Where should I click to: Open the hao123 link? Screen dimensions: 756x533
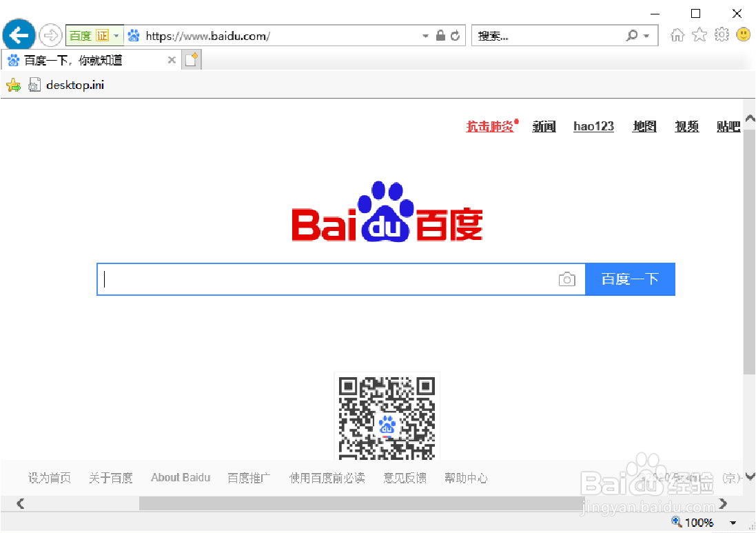pos(593,126)
